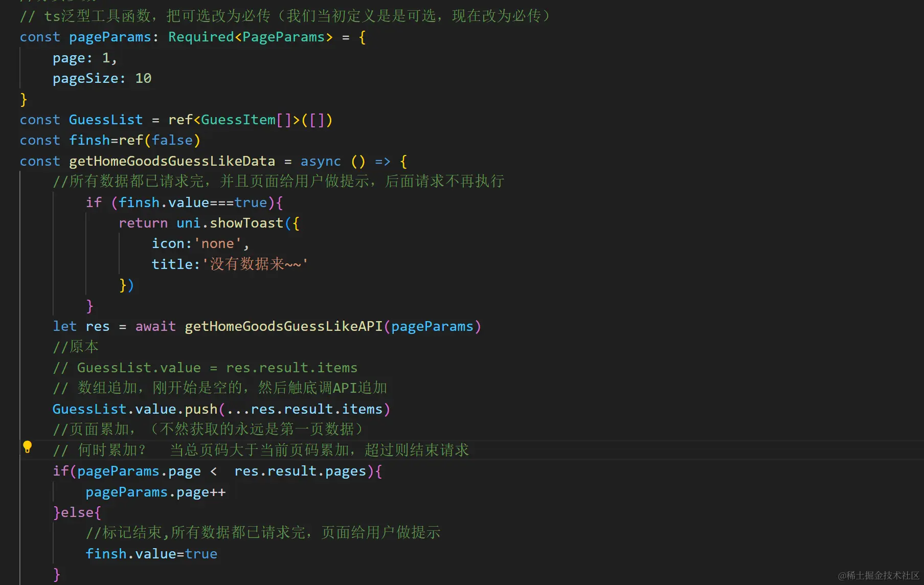Click the title:'没有数据来~~' string
Screen dimensions: 924x585
[x=230, y=264]
